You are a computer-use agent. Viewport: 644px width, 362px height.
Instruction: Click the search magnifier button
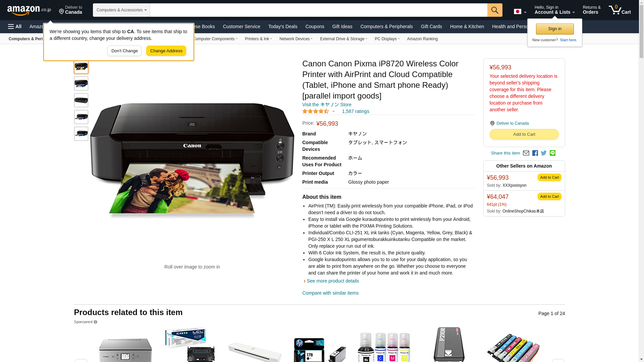point(495,10)
